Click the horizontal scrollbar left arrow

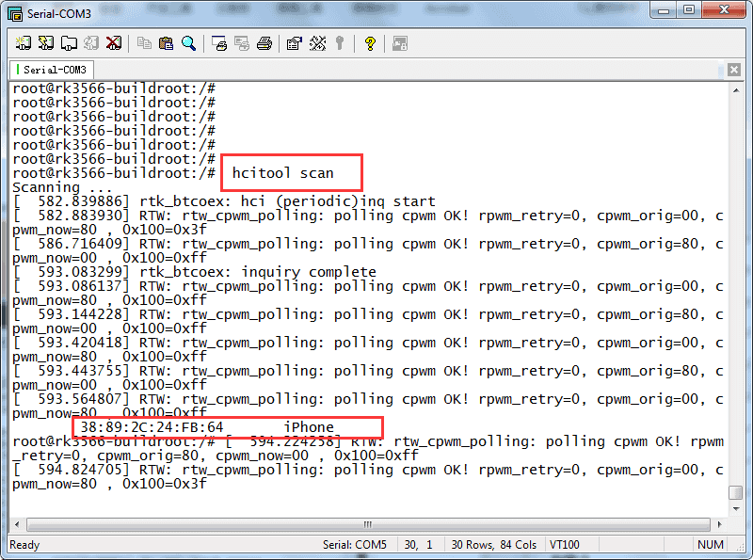tap(16, 524)
